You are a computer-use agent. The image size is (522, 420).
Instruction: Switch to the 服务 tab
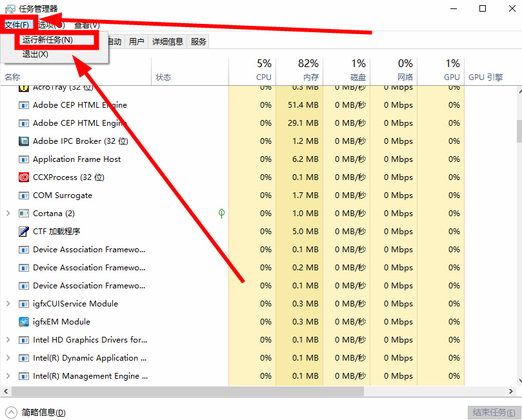197,41
